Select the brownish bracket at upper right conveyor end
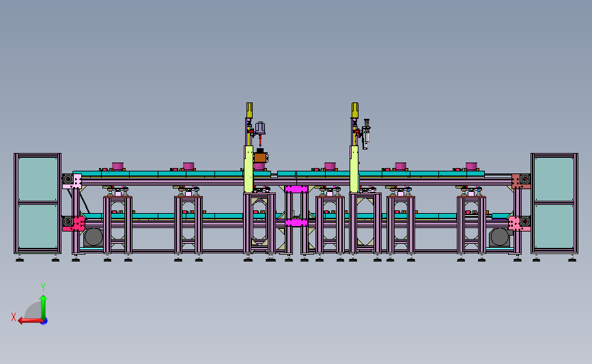592x364 pixels. tap(516, 181)
